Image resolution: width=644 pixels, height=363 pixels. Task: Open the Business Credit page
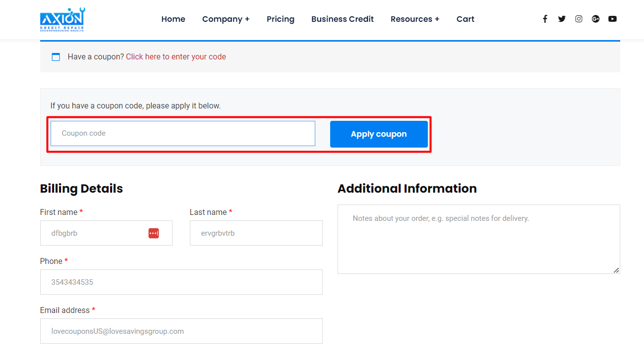(x=343, y=19)
